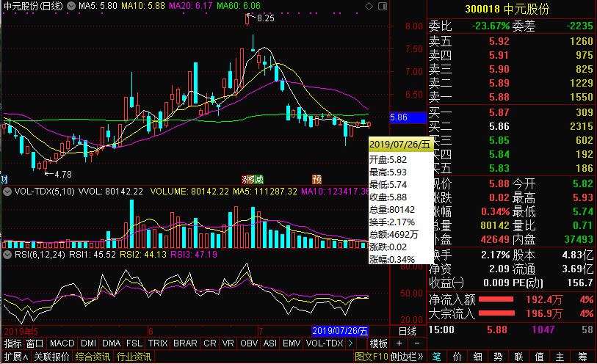Viewport: 597px width, 364px height.
Task: Click the 委比 value -23.67%
Action: tap(491, 26)
